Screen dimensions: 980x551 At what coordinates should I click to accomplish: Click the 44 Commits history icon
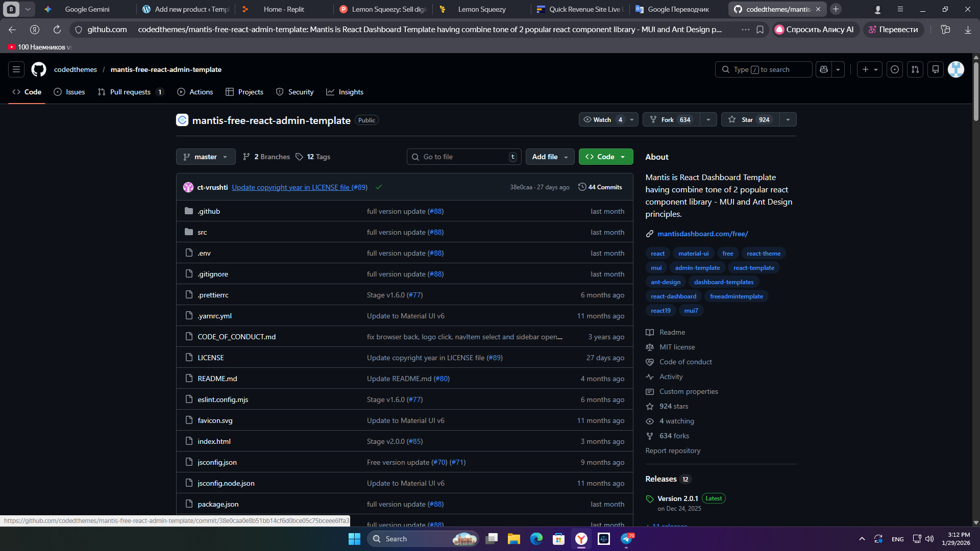click(582, 187)
